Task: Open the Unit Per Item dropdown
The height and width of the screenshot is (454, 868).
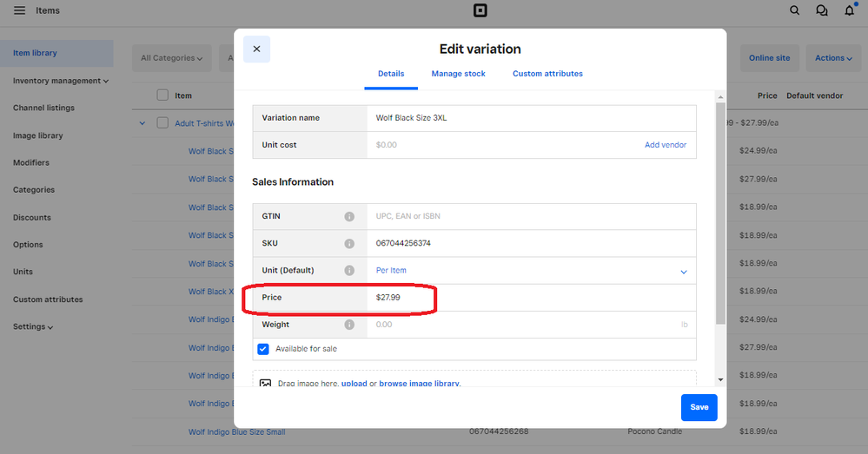Action: pos(530,271)
